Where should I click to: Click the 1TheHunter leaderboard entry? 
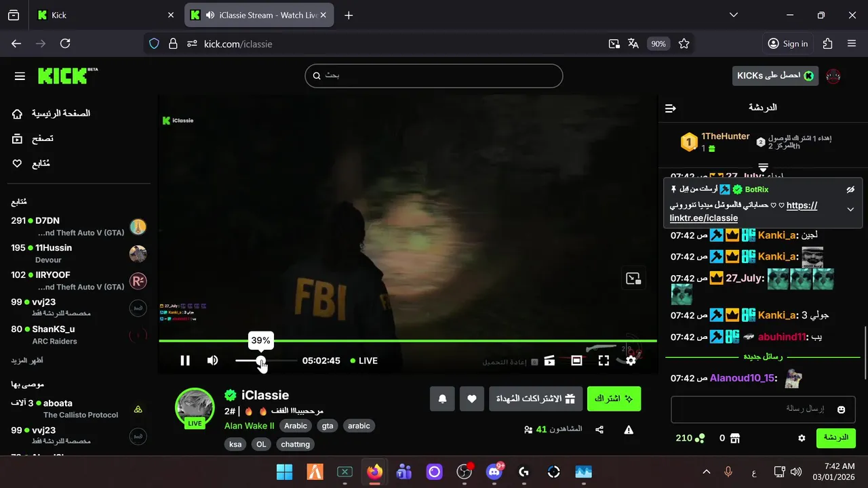[x=715, y=142]
